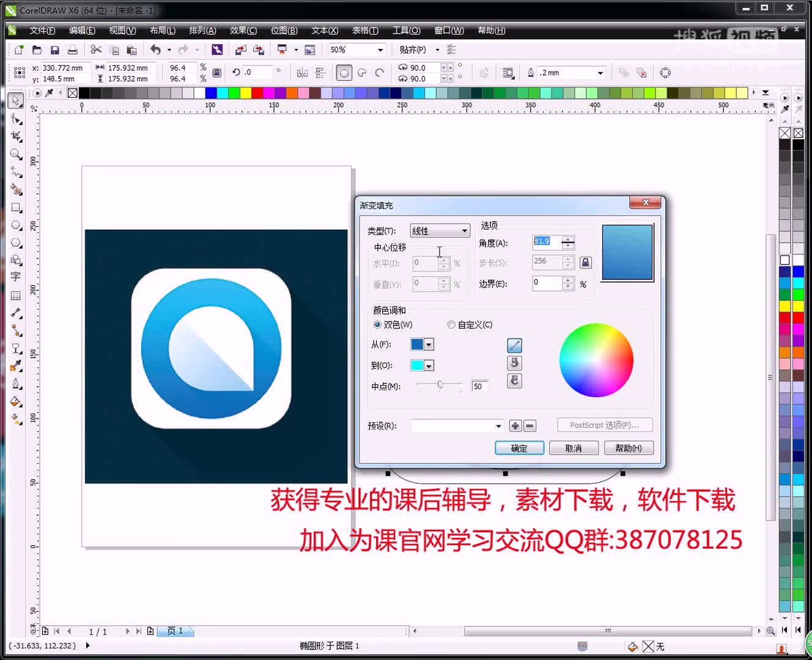Select the 自定义 custom radio button
Image resolution: width=812 pixels, height=660 pixels.
pos(451,324)
